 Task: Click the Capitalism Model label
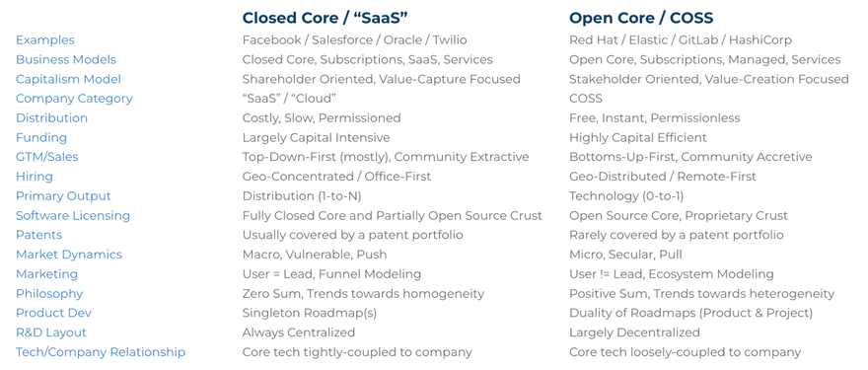tap(68, 79)
